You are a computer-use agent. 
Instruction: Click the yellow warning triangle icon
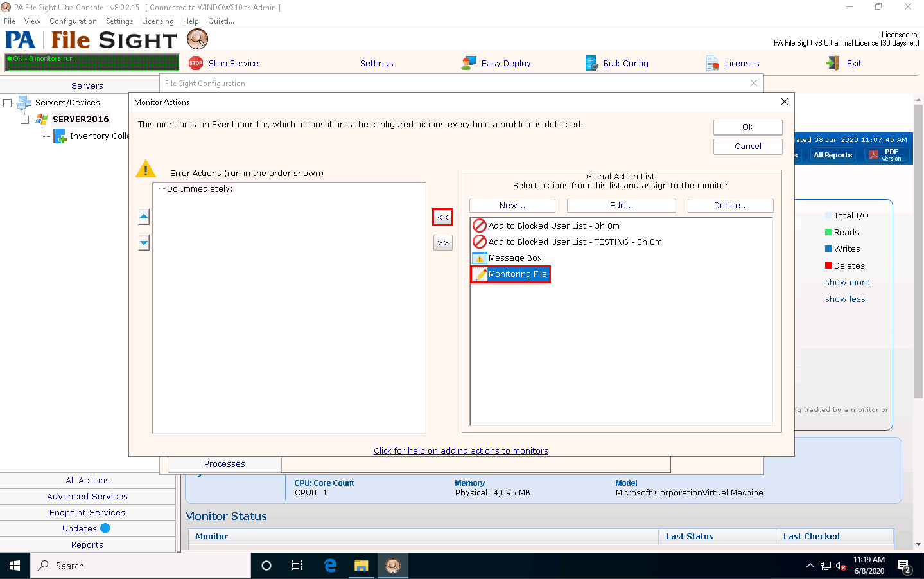click(146, 169)
